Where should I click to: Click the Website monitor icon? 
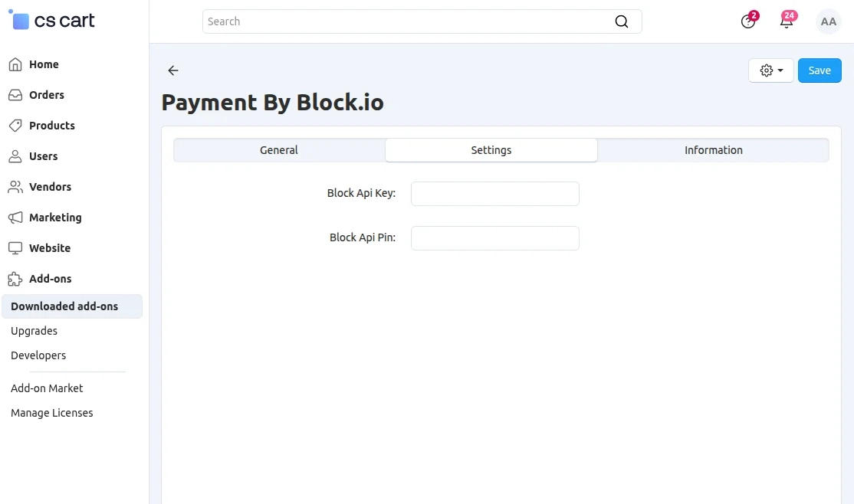tap(15, 247)
